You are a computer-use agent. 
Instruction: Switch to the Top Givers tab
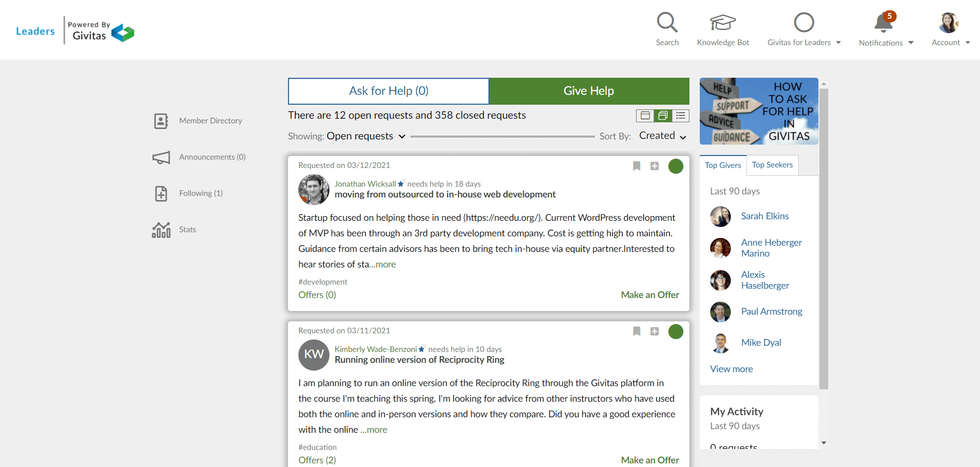tap(723, 165)
